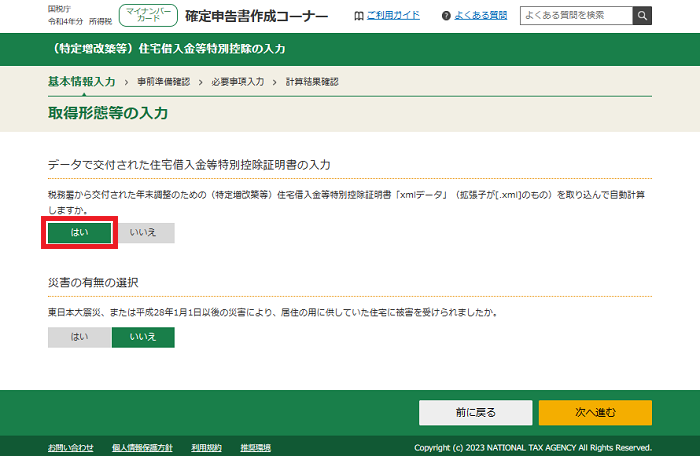The height and width of the screenshot is (456, 700).
Task: Click the question mark icon beside よくある質問
Action: (x=447, y=16)
